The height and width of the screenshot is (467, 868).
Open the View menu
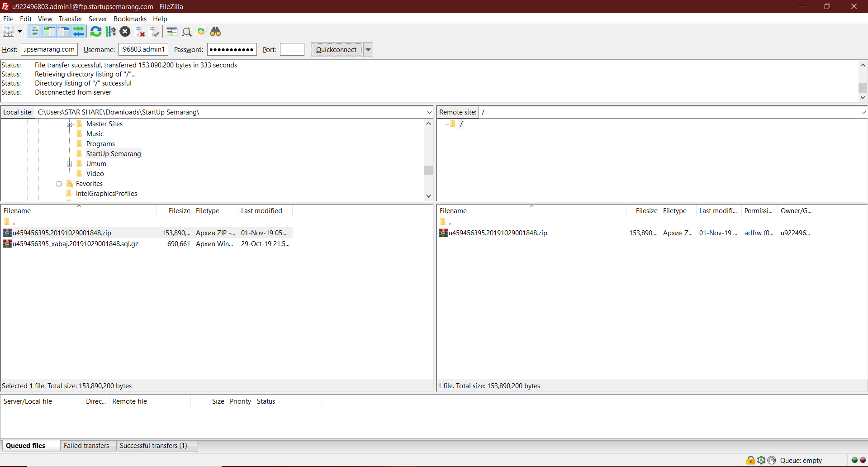(45, 19)
